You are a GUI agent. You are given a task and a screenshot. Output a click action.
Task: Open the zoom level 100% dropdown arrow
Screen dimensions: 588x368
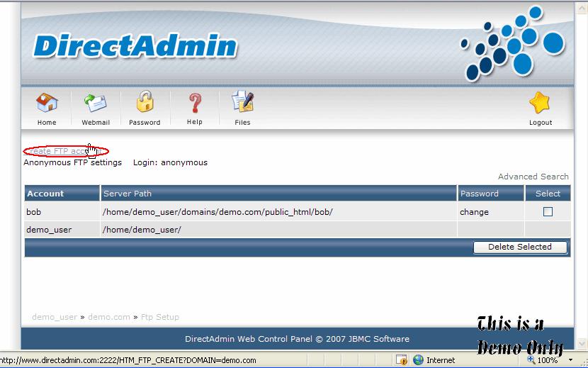[570, 360]
